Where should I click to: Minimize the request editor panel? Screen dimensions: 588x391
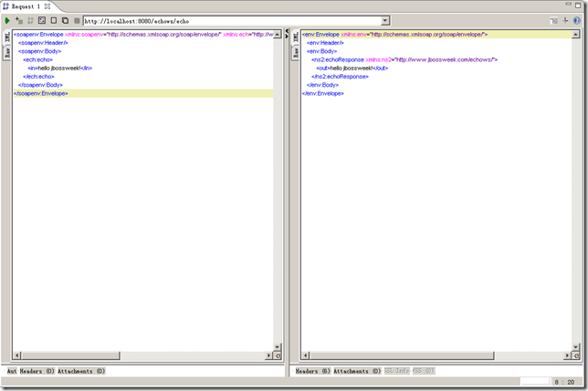point(569,5)
